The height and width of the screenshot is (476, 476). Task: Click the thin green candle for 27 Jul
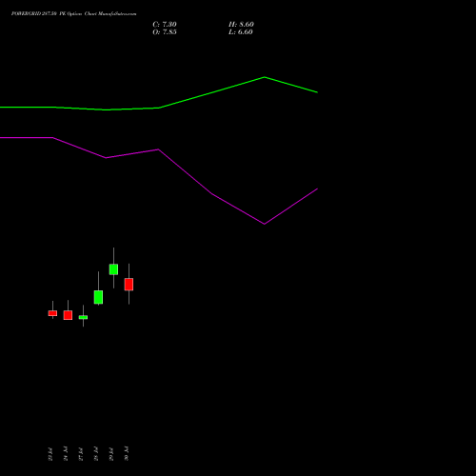pyautogui.click(x=83, y=317)
